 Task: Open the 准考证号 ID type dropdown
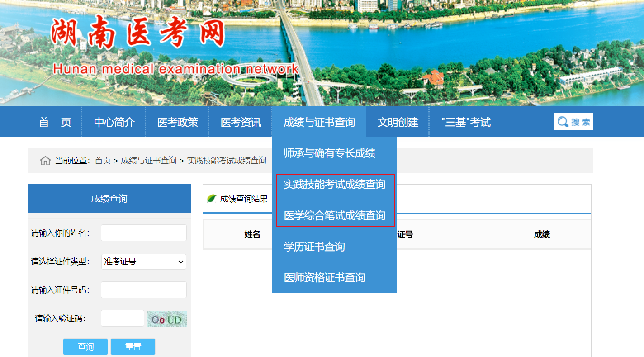(144, 262)
